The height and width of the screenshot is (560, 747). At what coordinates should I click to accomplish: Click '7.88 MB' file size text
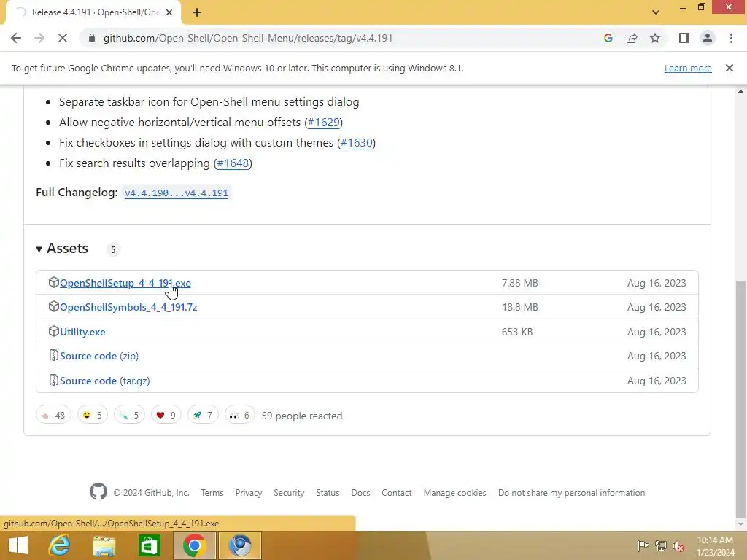(x=519, y=283)
